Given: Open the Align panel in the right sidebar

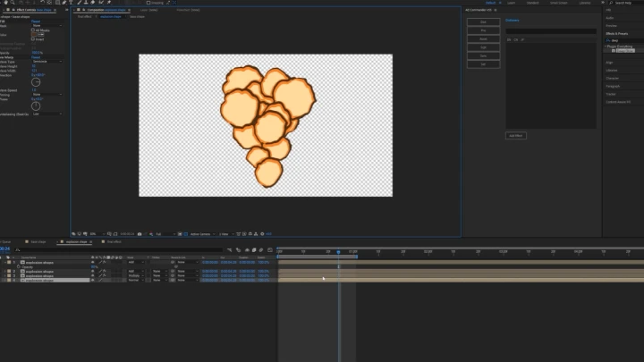Looking at the screenshot, I should coord(609,63).
